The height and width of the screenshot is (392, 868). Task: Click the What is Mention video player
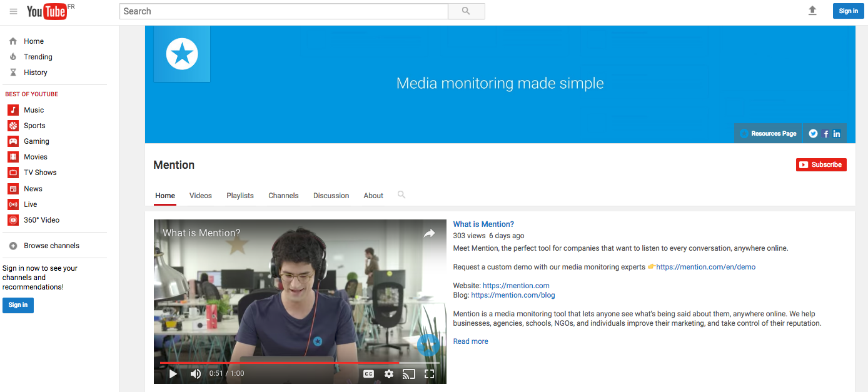tap(300, 301)
